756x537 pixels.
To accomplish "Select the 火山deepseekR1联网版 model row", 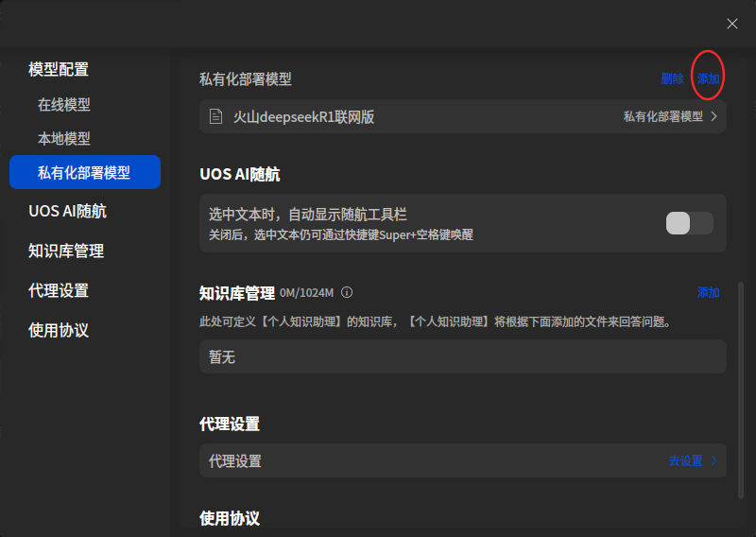I will click(x=463, y=116).
